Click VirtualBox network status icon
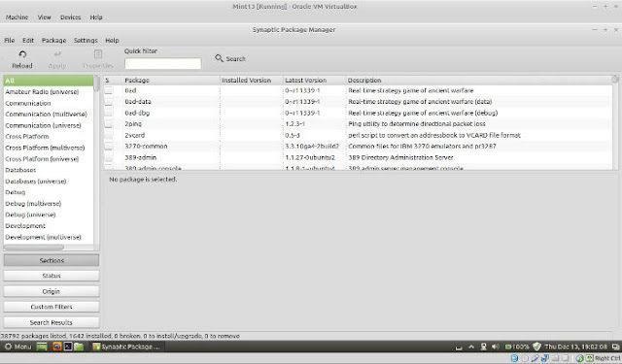Screen dimensions: 622x364 [545, 358]
